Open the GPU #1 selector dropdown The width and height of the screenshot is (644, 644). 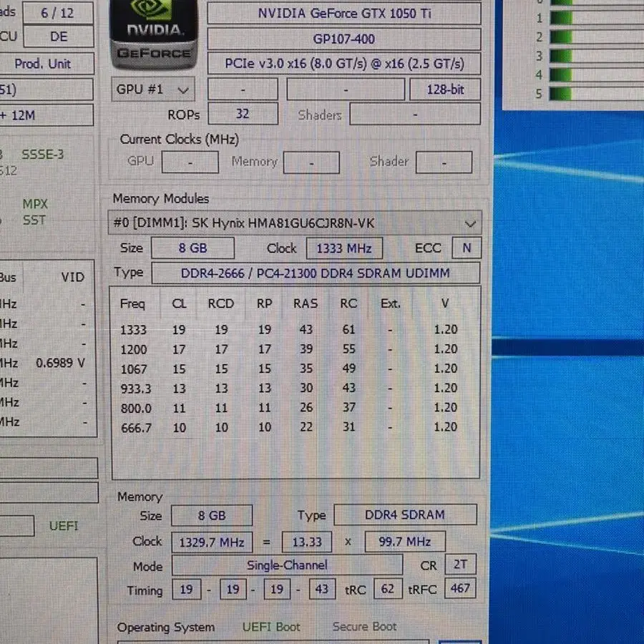(x=153, y=89)
